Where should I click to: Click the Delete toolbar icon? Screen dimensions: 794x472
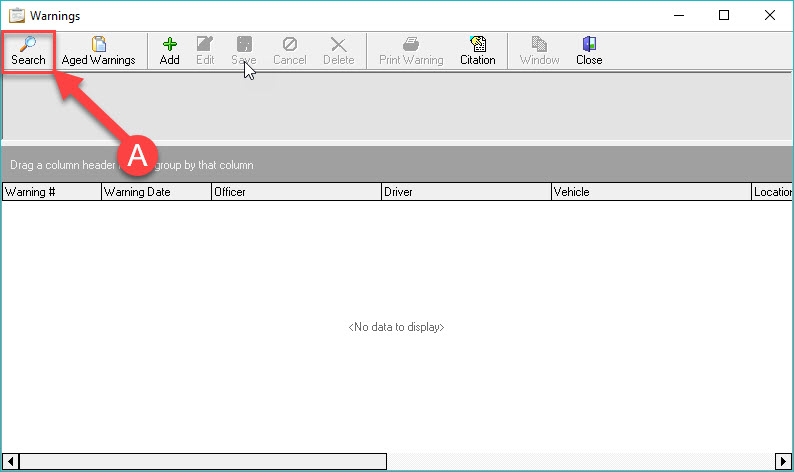click(x=339, y=44)
